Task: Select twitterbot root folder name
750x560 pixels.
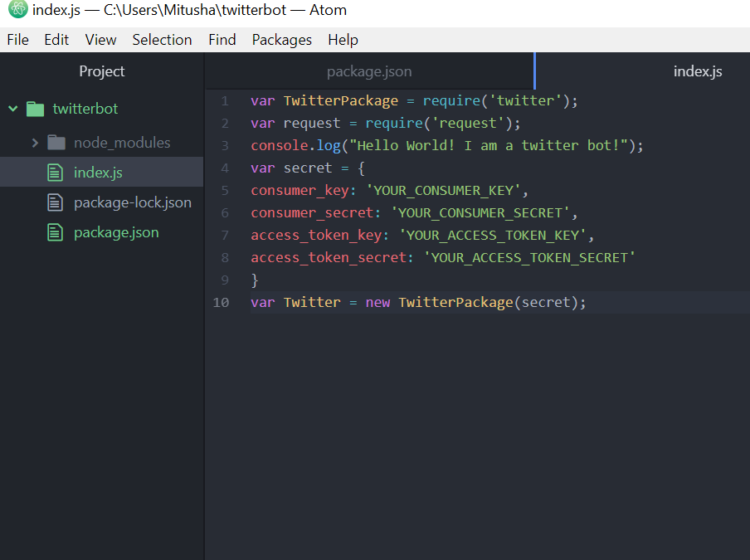Action: coord(85,109)
